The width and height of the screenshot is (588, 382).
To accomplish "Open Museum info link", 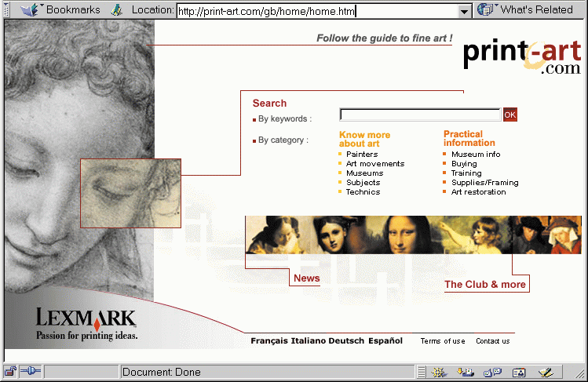I will pos(476,154).
